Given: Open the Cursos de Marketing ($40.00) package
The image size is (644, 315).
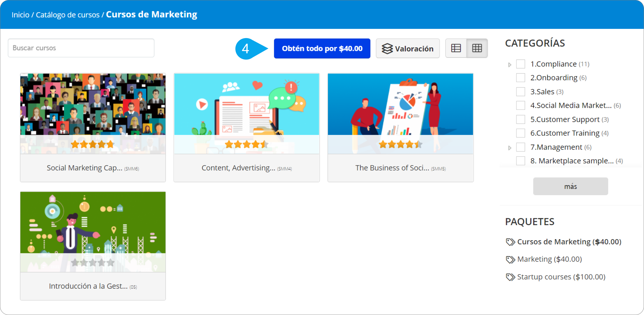Looking at the screenshot, I should pos(569,242).
